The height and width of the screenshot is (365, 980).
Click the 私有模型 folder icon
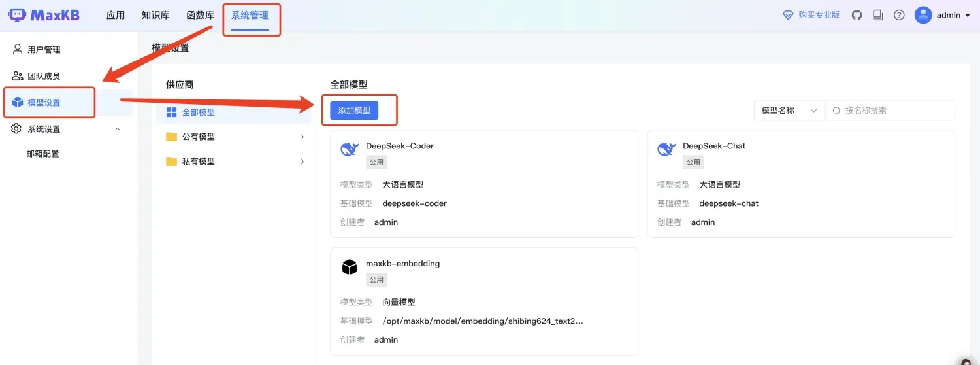point(172,162)
